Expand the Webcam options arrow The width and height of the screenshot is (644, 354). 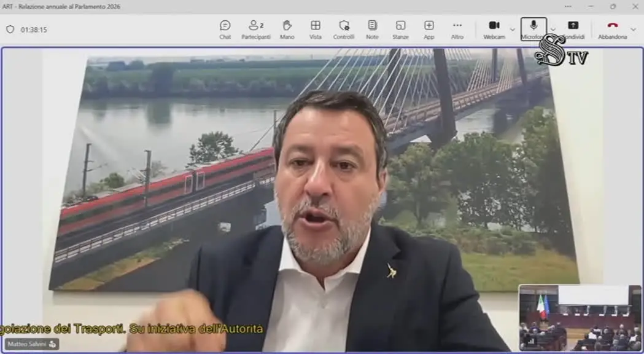coord(512,29)
